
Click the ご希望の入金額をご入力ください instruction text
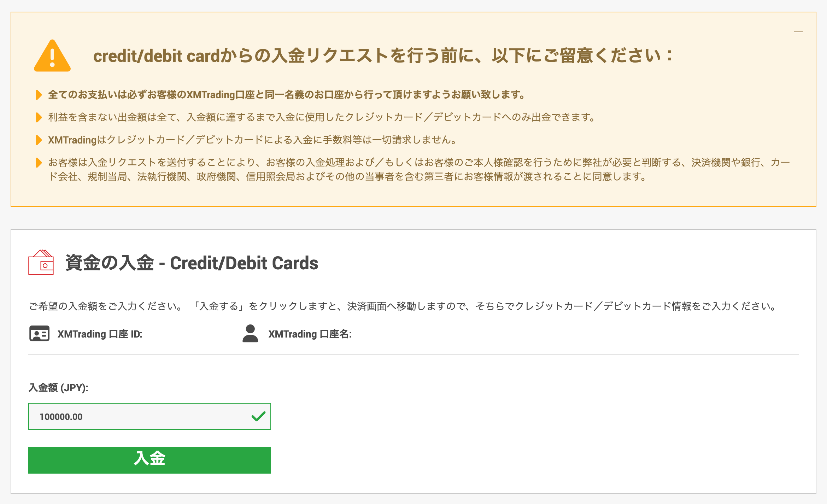[402, 306]
